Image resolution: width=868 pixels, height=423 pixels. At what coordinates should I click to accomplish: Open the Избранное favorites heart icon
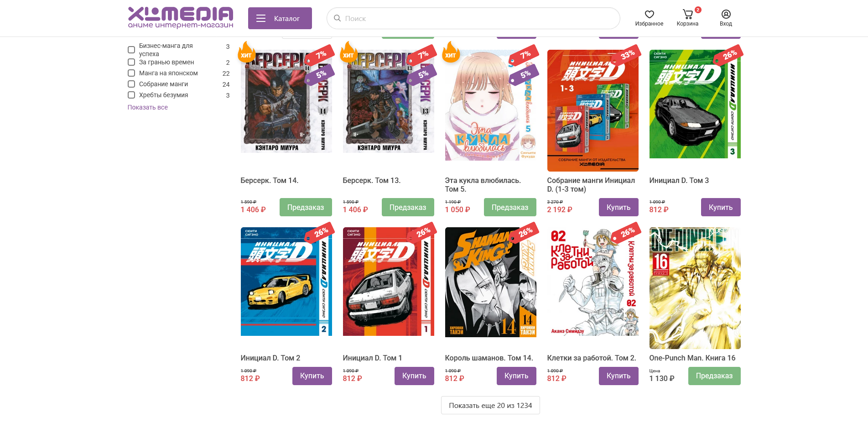[x=649, y=15]
